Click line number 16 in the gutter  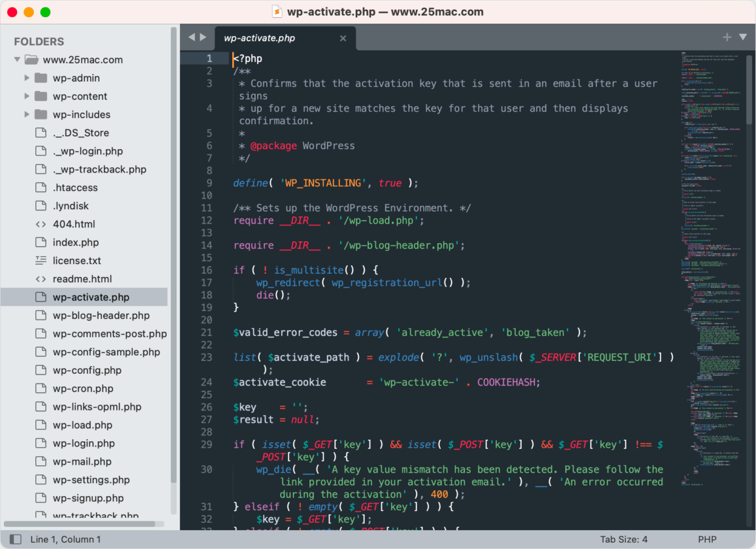(x=207, y=270)
